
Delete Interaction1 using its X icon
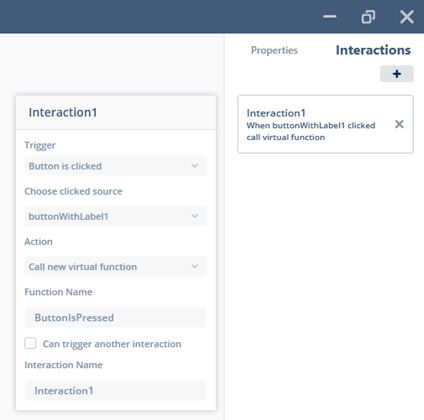click(399, 124)
